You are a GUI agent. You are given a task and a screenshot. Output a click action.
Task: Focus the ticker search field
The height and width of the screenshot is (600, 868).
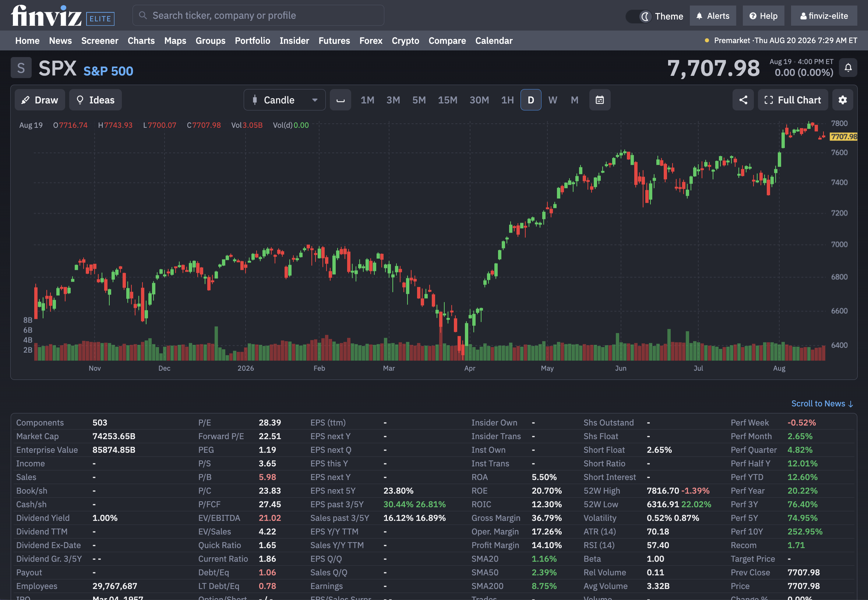pyautogui.click(x=258, y=15)
